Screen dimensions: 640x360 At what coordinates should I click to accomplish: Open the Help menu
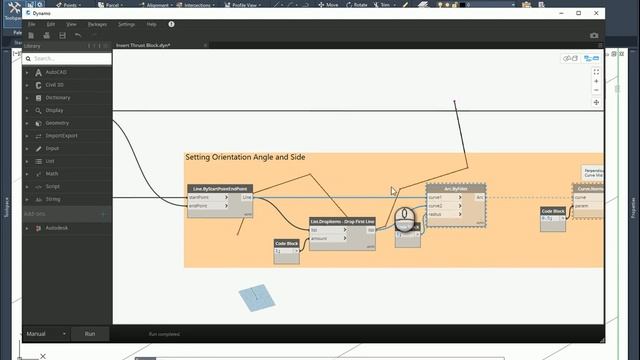tap(151, 24)
